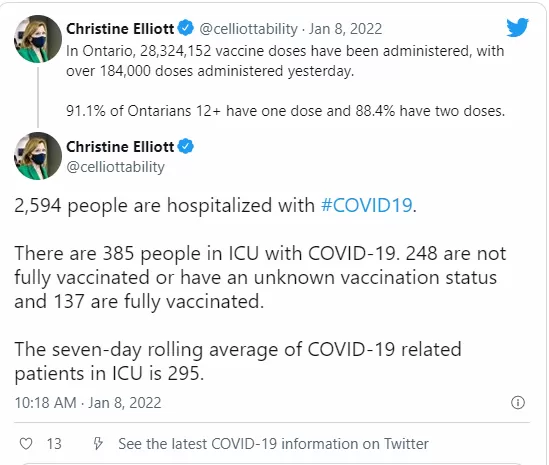Open the #COVID19 hashtag link

tap(366, 205)
